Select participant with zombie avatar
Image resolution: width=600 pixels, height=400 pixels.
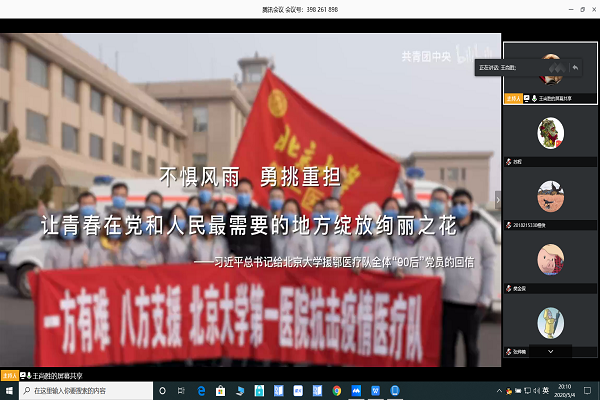[550, 133]
